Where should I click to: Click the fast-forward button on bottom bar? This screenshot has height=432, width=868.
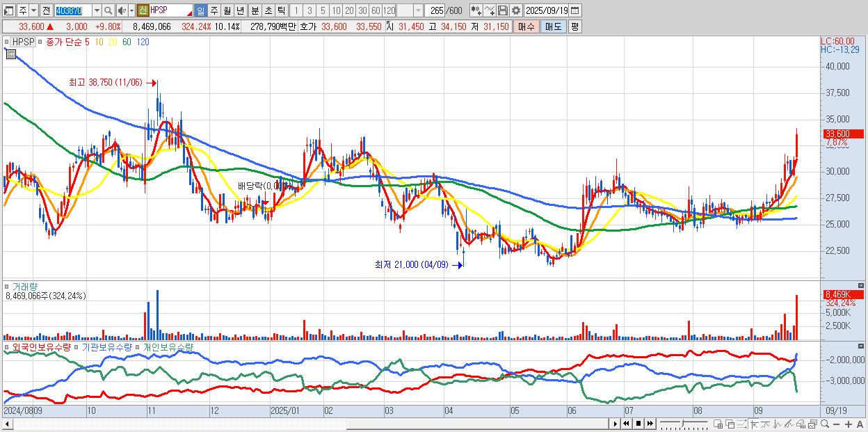click(x=650, y=424)
